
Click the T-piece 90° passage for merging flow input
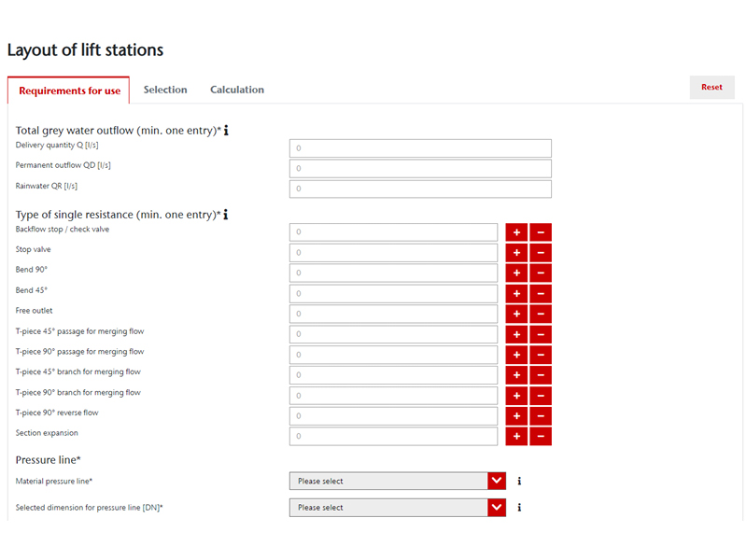393,355
